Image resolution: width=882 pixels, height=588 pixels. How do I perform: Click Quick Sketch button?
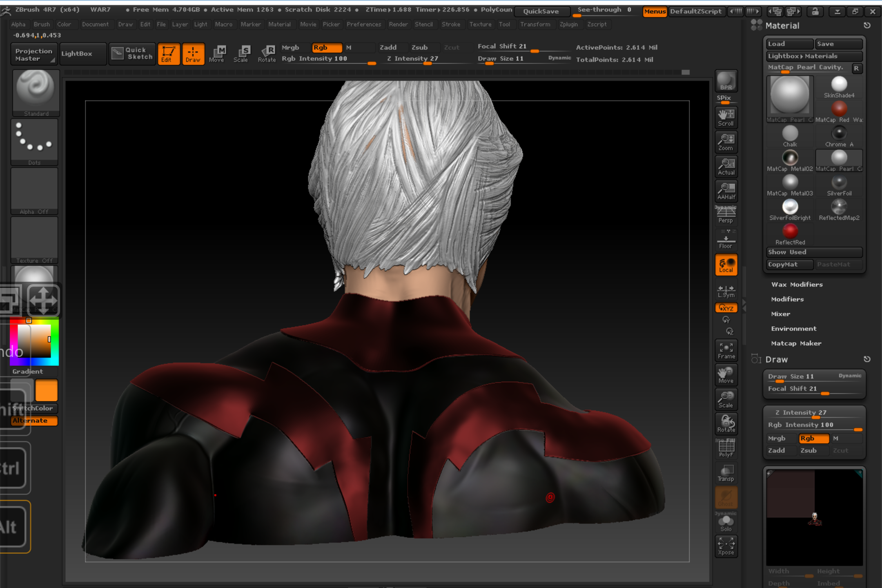tap(132, 54)
